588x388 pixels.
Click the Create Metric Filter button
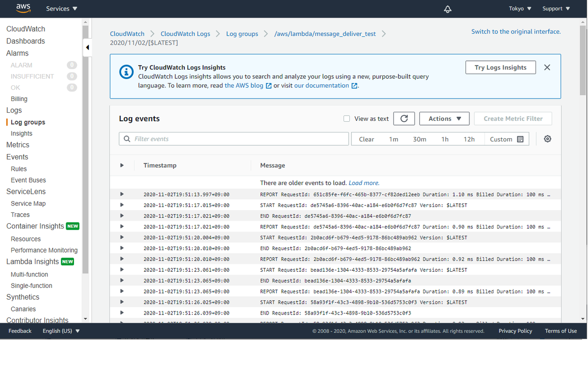coord(513,119)
